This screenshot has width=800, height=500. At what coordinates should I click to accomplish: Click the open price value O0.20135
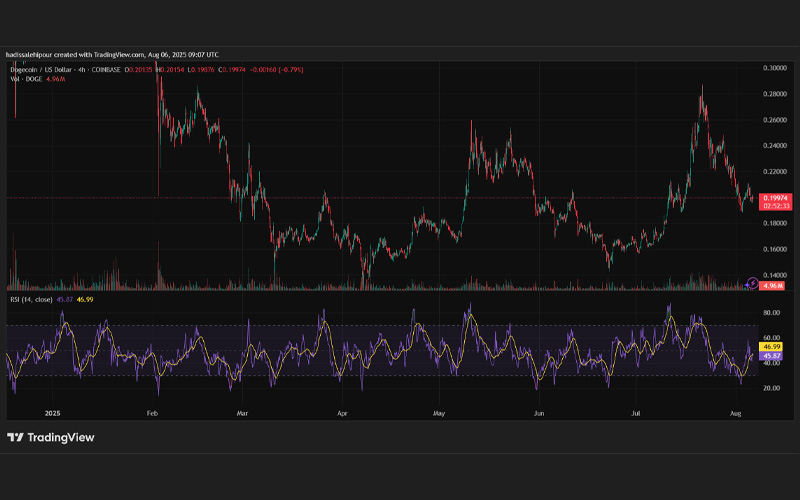(x=138, y=69)
